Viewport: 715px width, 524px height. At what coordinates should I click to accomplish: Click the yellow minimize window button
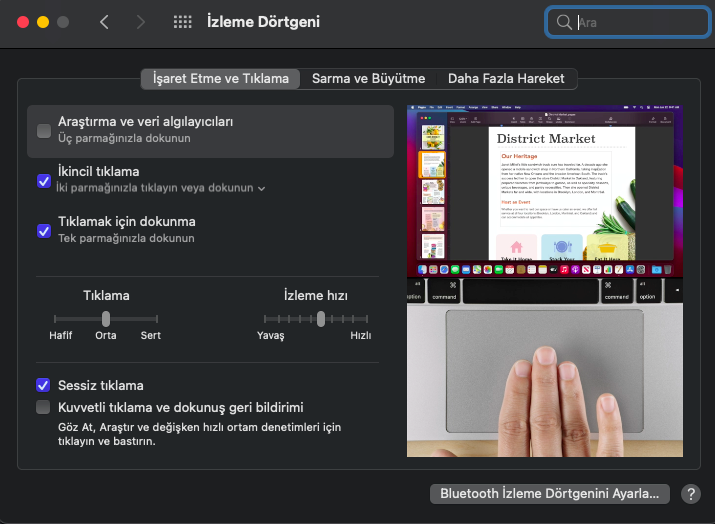(42, 22)
